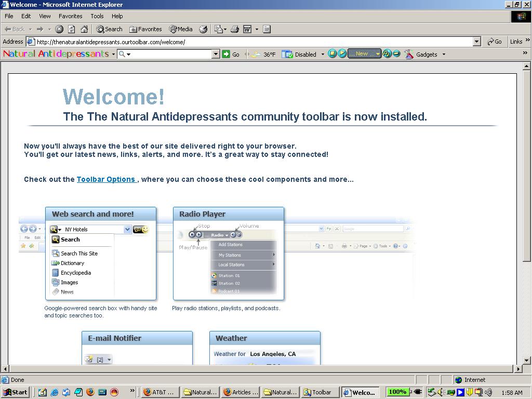Click the Forward arrow button
The image size is (532, 399).
tap(40, 29)
